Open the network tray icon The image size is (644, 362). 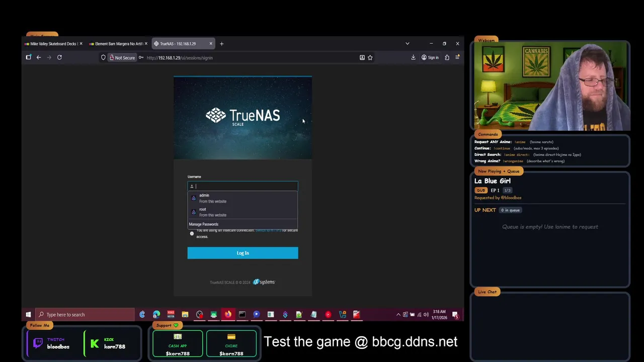pyautogui.click(x=419, y=315)
